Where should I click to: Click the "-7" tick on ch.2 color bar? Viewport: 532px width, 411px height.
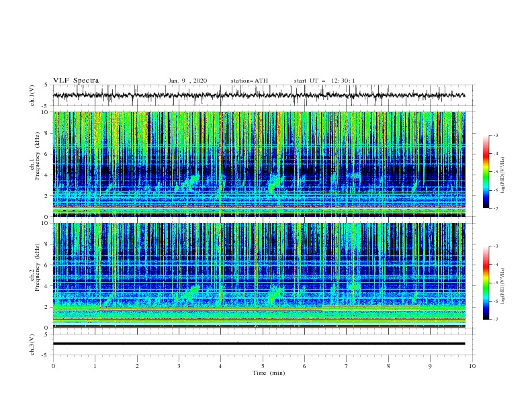(x=495, y=320)
